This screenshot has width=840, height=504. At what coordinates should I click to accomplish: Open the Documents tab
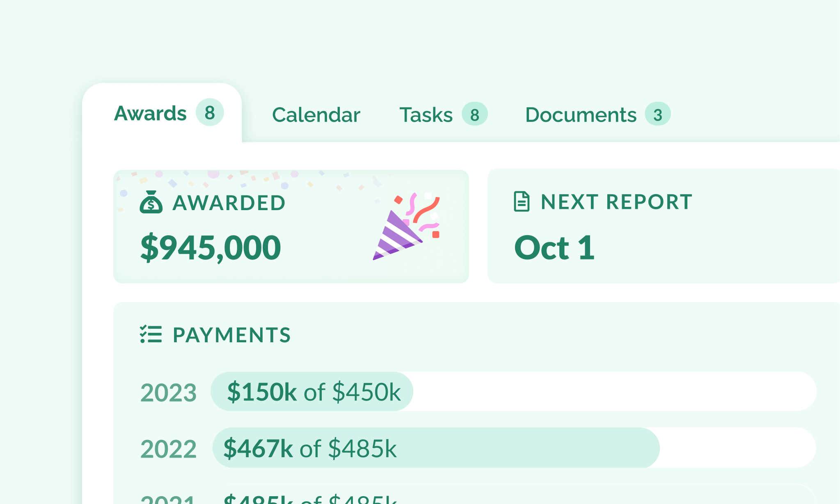[581, 115]
